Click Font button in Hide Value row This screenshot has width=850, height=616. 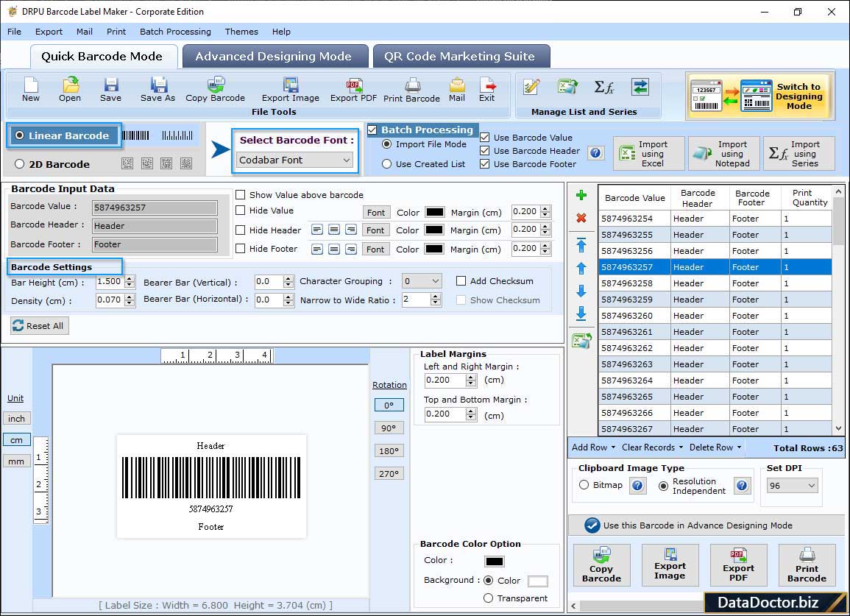coord(375,212)
